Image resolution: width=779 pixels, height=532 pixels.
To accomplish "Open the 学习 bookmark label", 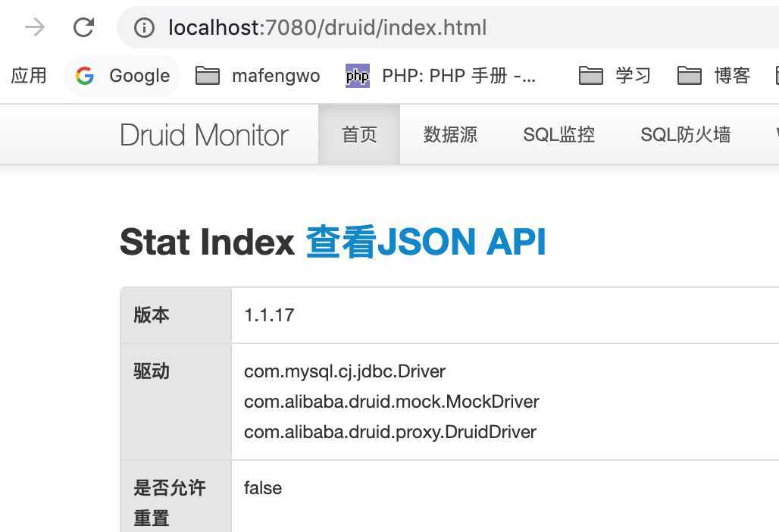I will coord(633,76).
